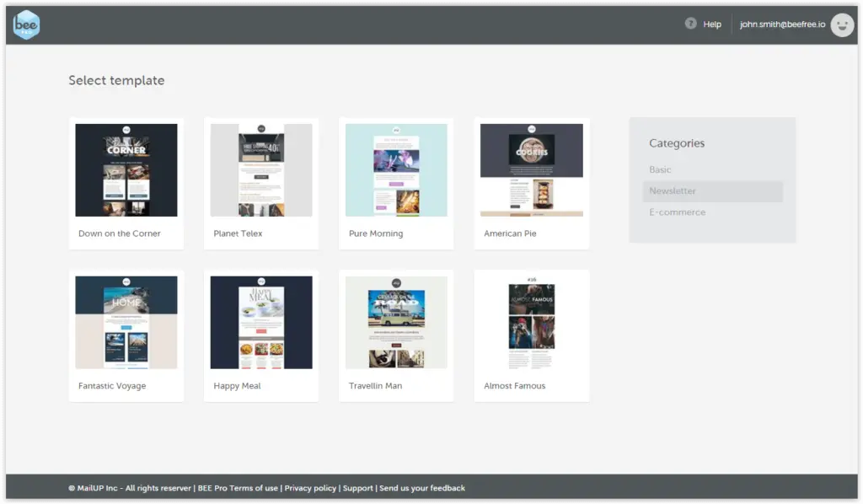
Task: Open Send us your feedback
Action: (421, 487)
